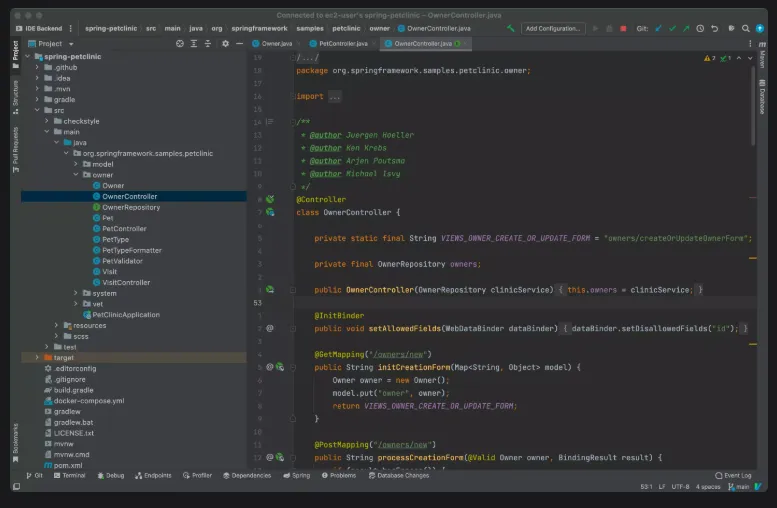
Task: Open Database Changes tool window
Action: click(399, 476)
